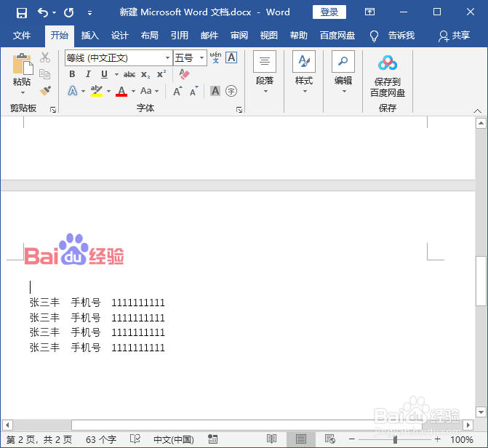Switch to the 布局 tab
This screenshot has height=448, width=488.
click(149, 36)
